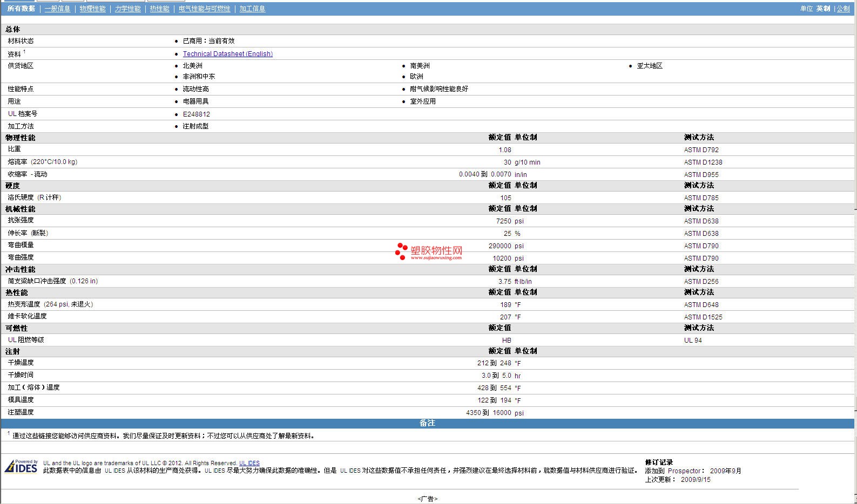Click the ASTM D955 test method
The width and height of the screenshot is (857, 504).
[x=701, y=175]
